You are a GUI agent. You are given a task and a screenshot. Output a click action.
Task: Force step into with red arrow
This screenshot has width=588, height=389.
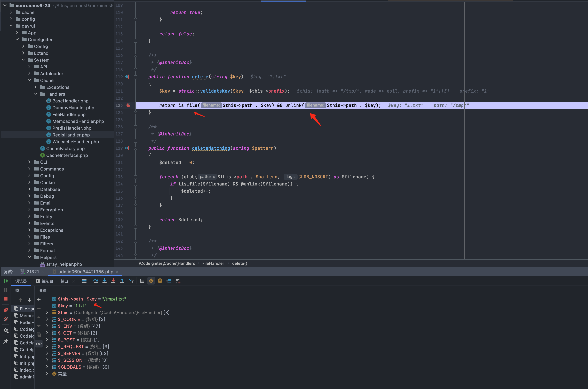[113, 281]
